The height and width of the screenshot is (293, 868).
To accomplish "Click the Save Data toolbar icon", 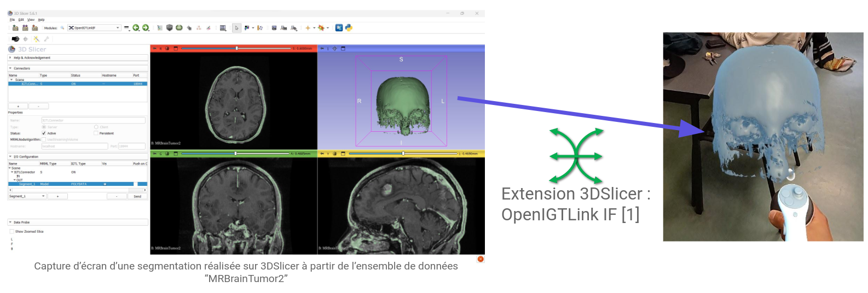I will 35,28.
